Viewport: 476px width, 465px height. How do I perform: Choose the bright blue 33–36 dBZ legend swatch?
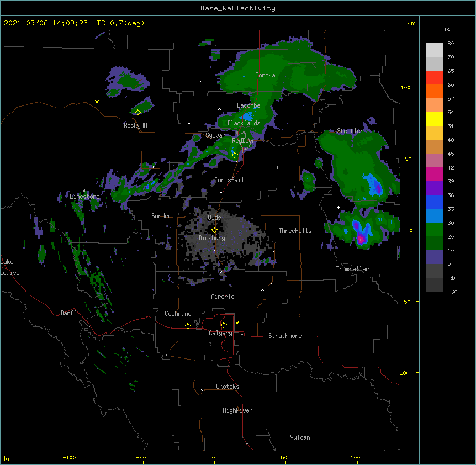click(x=434, y=202)
